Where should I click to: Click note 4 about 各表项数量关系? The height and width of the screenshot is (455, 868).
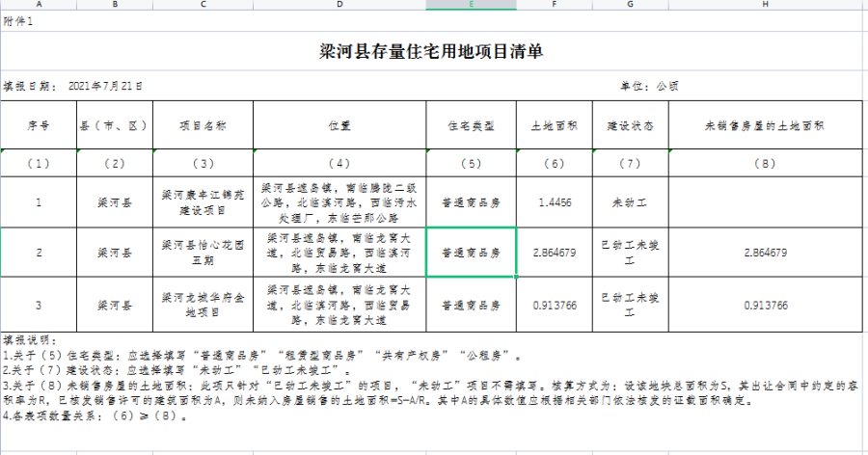(95, 415)
